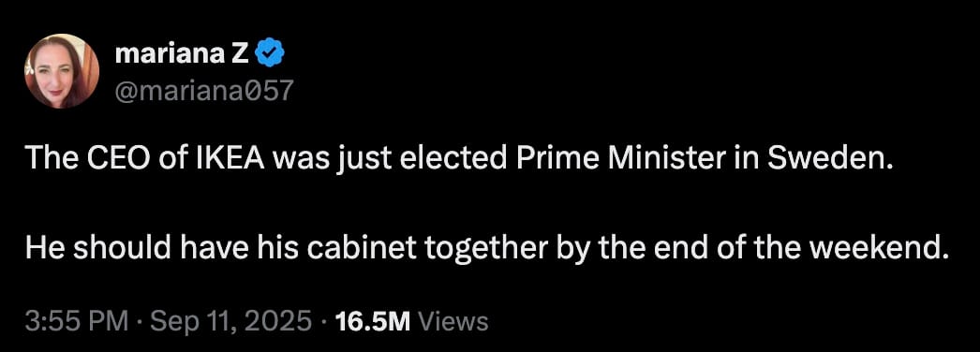Image resolution: width=980 pixels, height=352 pixels.
Task: Open the @mariana057 handle link
Action: [203, 91]
